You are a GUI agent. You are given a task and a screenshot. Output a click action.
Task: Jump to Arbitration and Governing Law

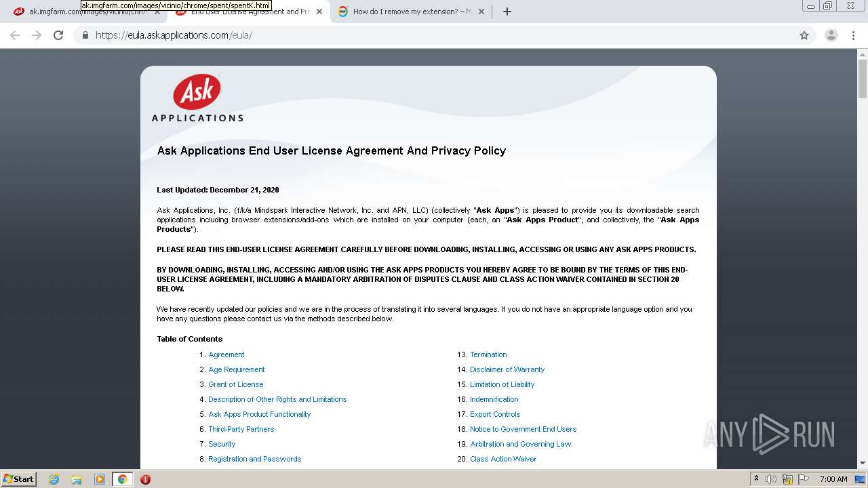pyautogui.click(x=521, y=444)
